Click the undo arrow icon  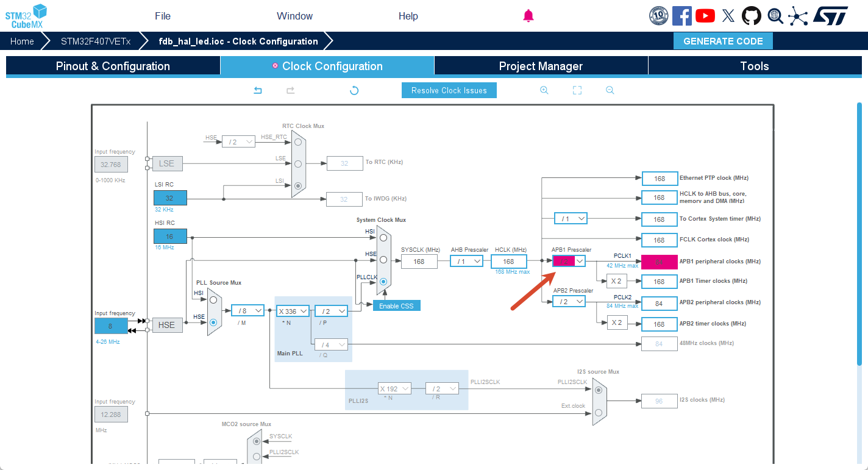pos(258,90)
